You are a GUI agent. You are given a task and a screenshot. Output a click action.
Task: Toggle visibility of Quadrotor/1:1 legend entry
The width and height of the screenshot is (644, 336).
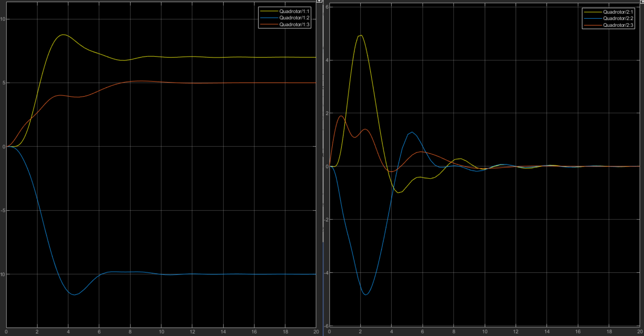coord(294,12)
